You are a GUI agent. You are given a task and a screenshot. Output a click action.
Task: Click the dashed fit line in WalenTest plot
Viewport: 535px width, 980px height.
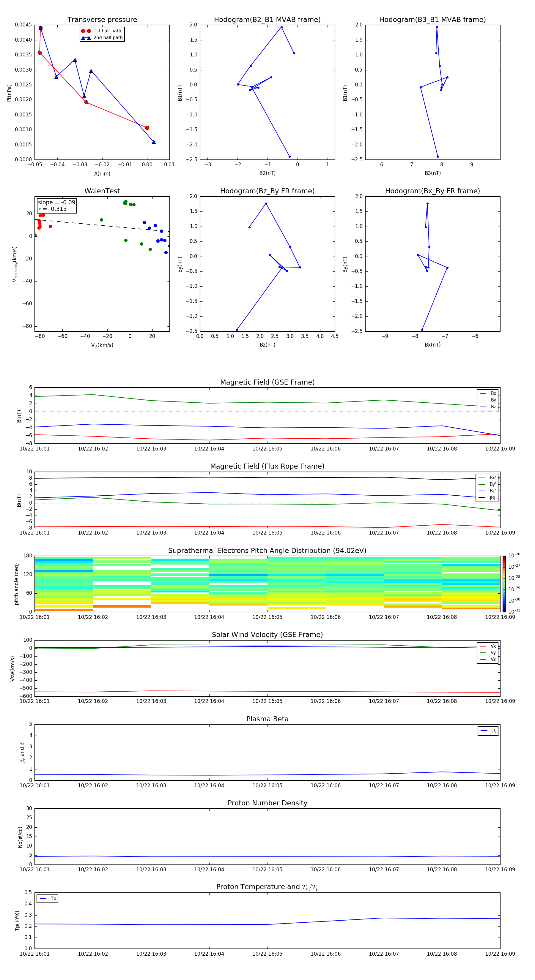pyautogui.click(x=102, y=226)
